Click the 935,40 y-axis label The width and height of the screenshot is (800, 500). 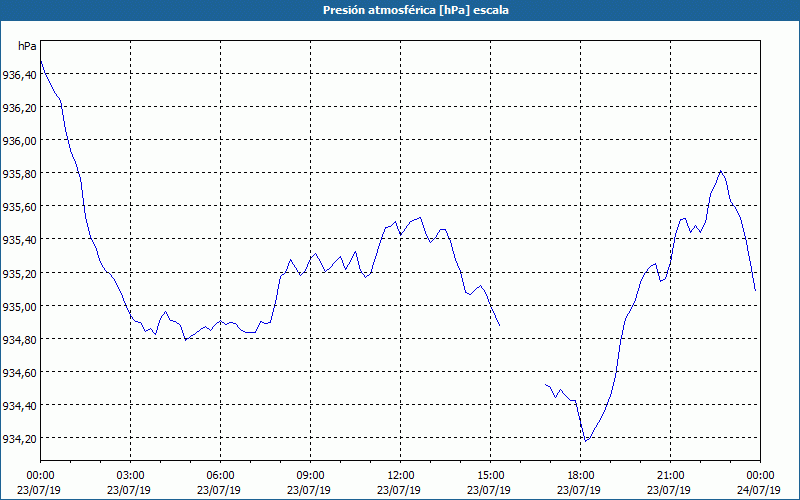coord(19,241)
